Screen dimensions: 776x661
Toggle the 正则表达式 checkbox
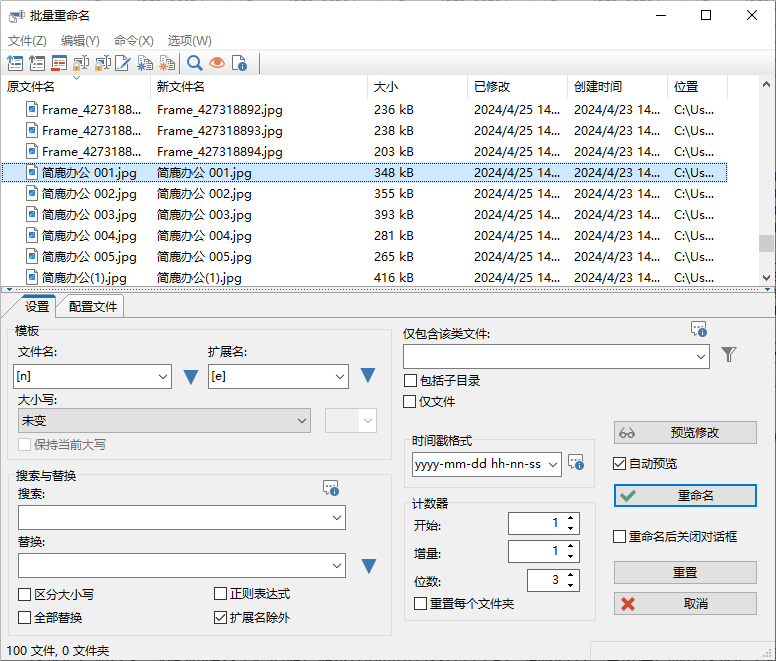click(x=221, y=594)
